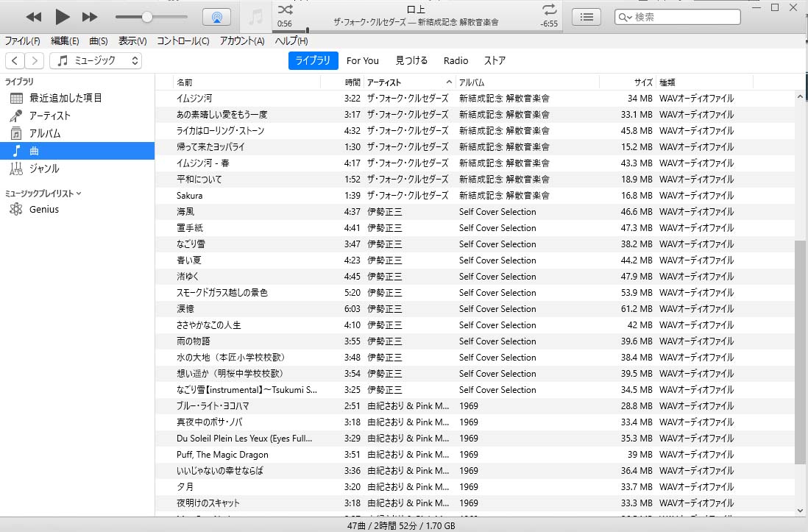The image size is (808, 532).
Task: Toggle repeat mode
Action: (x=549, y=10)
